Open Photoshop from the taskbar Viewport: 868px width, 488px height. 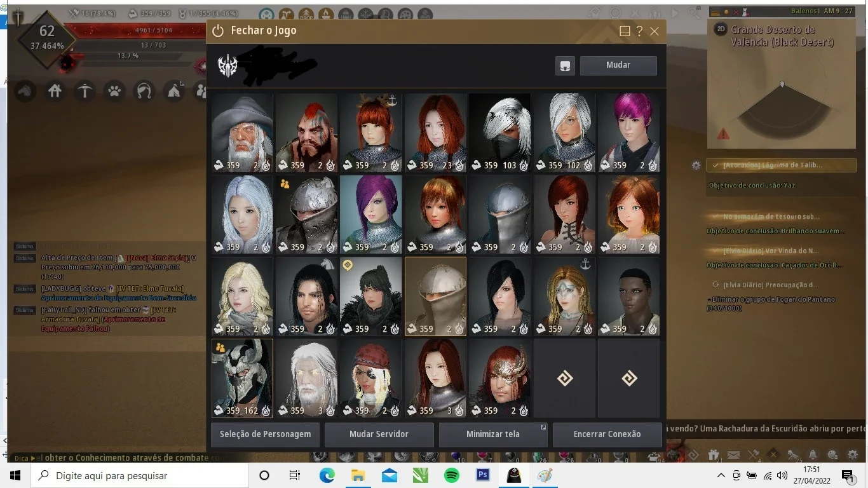[x=483, y=475]
